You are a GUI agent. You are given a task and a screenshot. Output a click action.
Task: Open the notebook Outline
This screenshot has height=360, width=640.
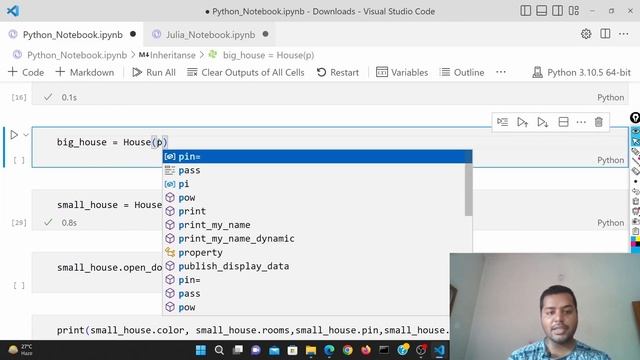(x=462, y=72)
